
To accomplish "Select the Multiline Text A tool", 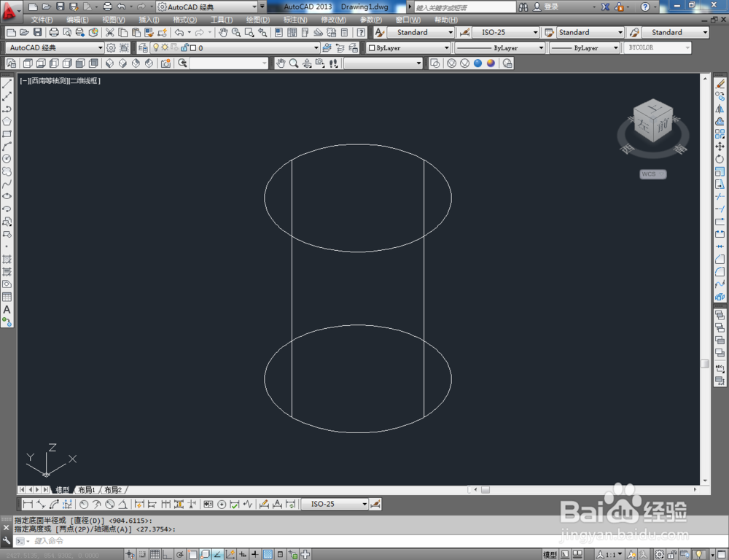I will click(x=7, y=309).
